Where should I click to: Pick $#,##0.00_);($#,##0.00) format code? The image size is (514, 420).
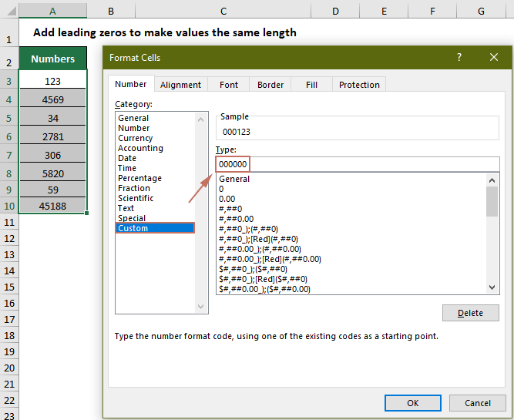point(264,289)
